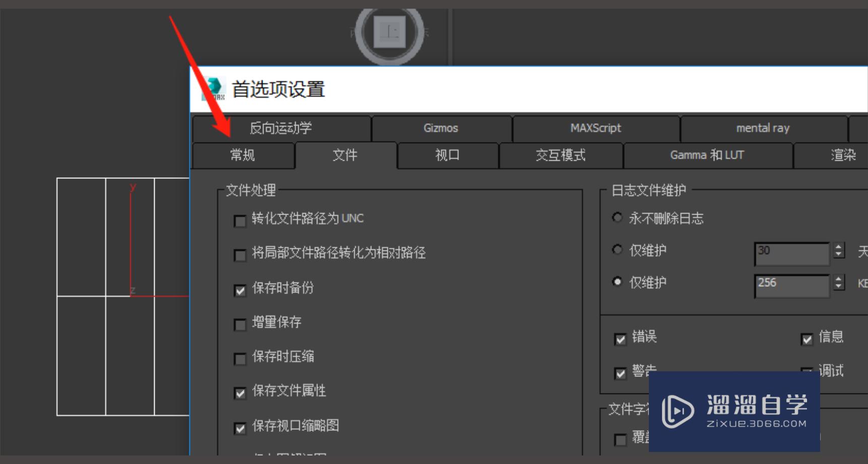The height and width of the screenshot is (464, 868).
Task: Click the 3ds Max icon in dialog title bar
Action: pos(213,89)
